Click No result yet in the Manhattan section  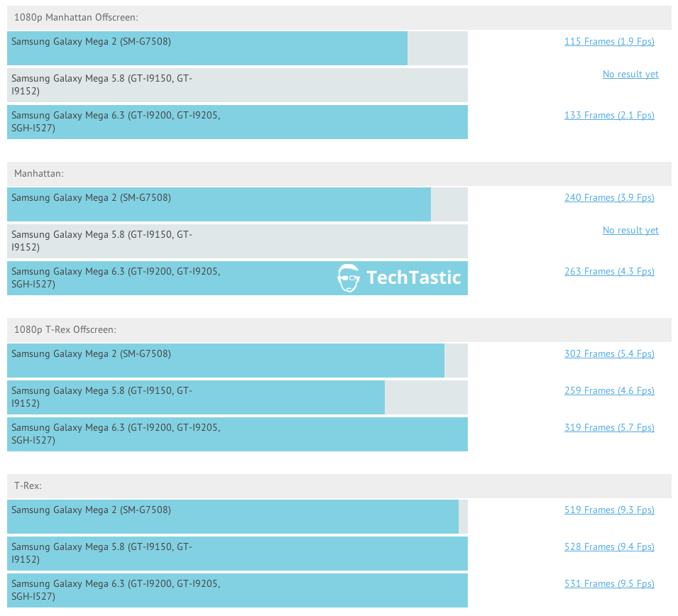pos(630,231)
